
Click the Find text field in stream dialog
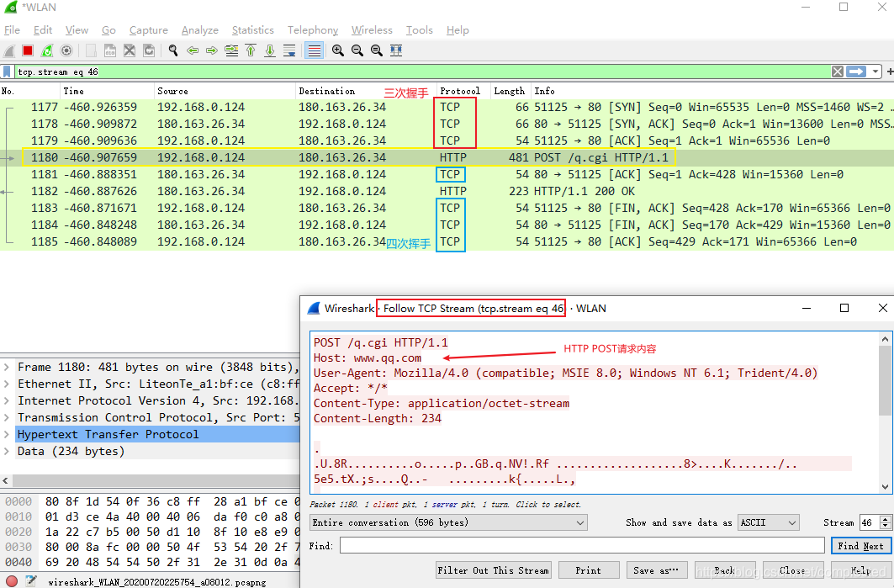pos(582,546)
